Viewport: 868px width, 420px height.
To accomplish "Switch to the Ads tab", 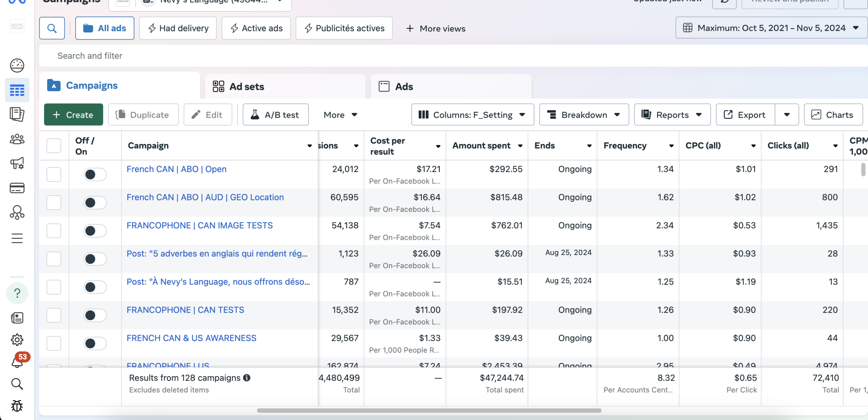I will 451,87.
